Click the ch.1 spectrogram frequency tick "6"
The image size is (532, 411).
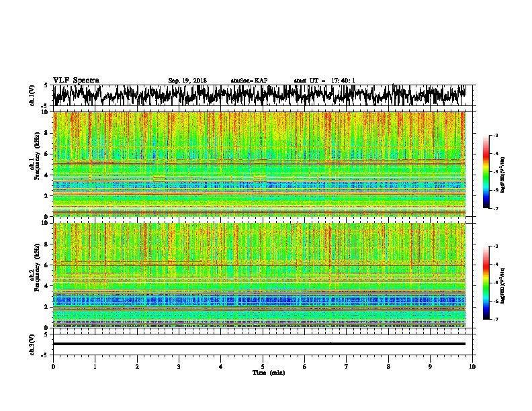pos(47,154)
